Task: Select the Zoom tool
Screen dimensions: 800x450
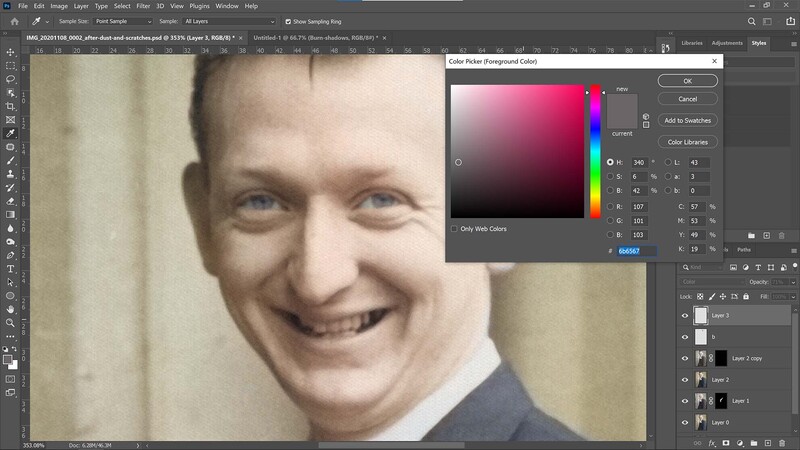Action: [10, 322]
